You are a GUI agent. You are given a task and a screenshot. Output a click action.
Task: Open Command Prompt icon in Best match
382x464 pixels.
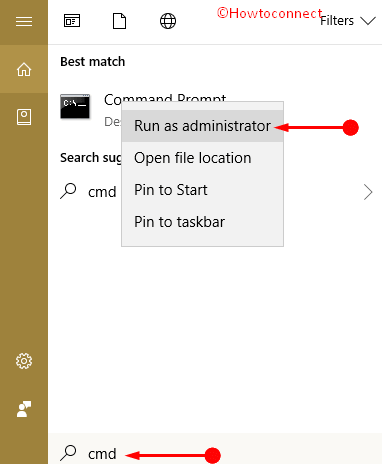pos(75,107)
